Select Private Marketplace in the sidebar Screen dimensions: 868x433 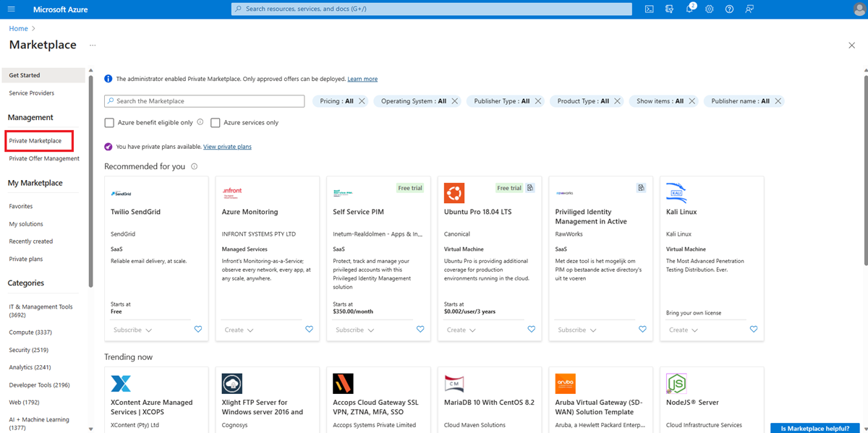click(35, 141)
